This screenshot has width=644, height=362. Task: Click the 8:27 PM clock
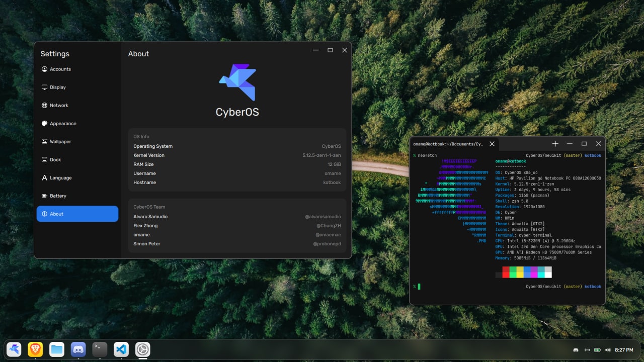624,349
